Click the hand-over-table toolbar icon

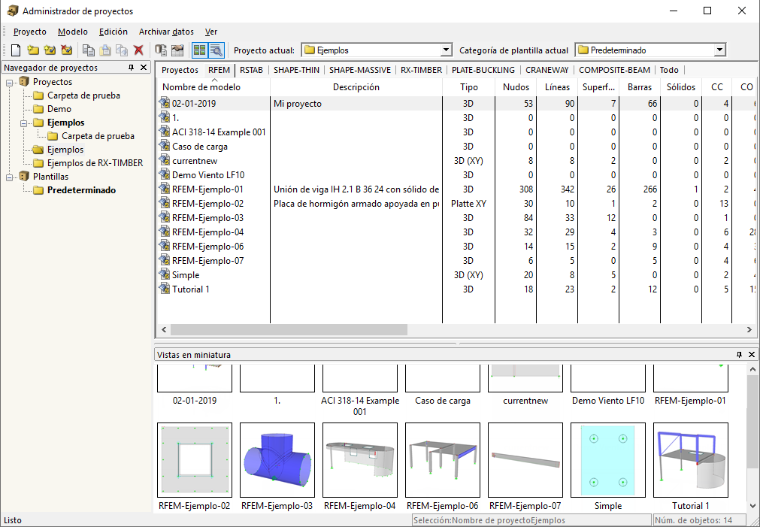click(x=177, y=50)
